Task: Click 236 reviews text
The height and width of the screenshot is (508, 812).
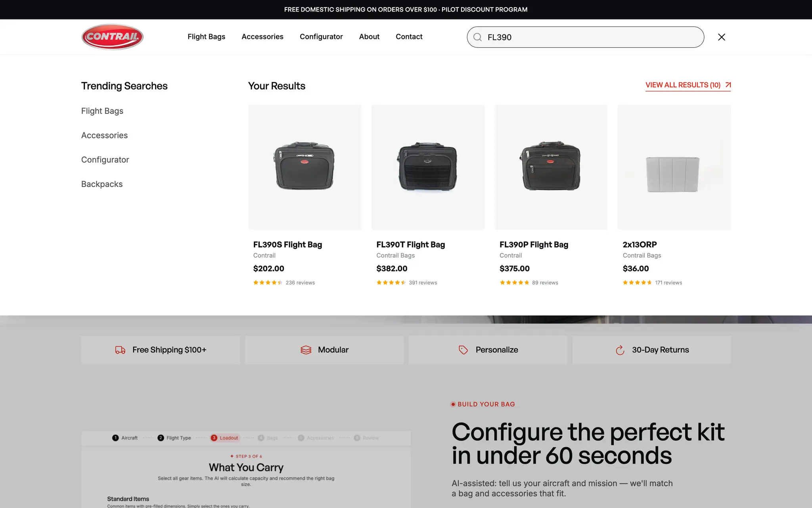Action: click(x=300, y=283)
